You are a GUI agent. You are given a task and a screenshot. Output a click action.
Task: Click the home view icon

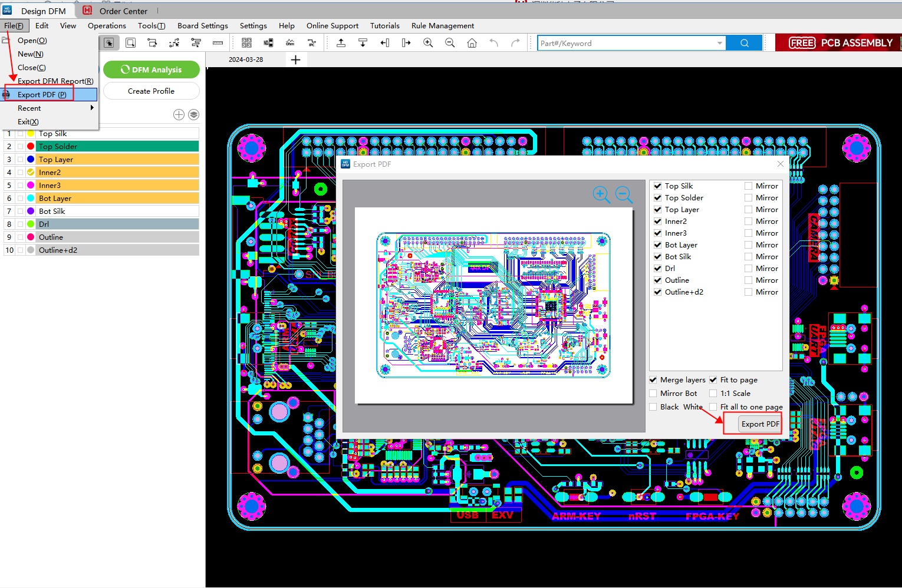(x=472, y=43)
